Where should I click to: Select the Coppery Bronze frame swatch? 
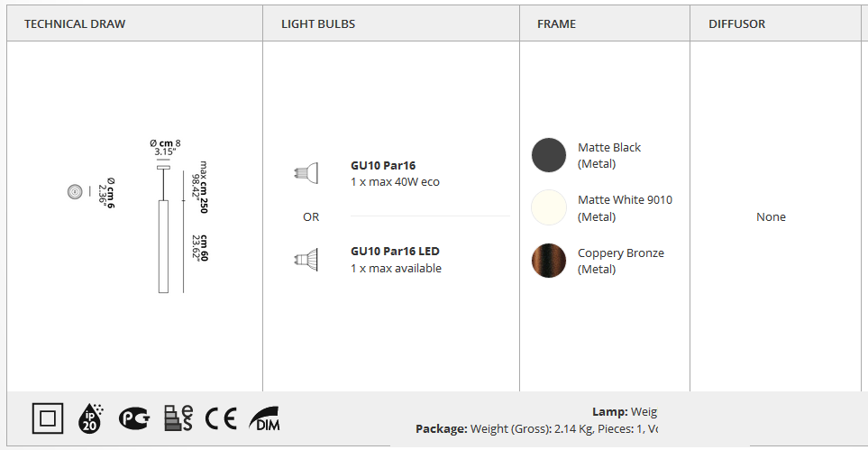coord(549,261)
